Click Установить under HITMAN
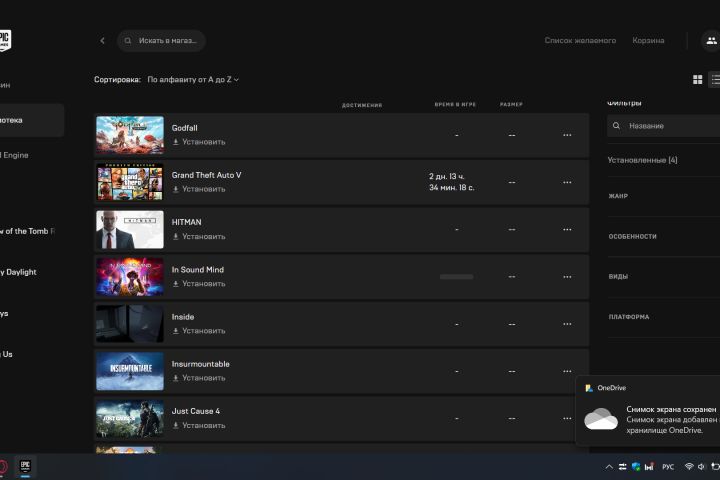 199,237
